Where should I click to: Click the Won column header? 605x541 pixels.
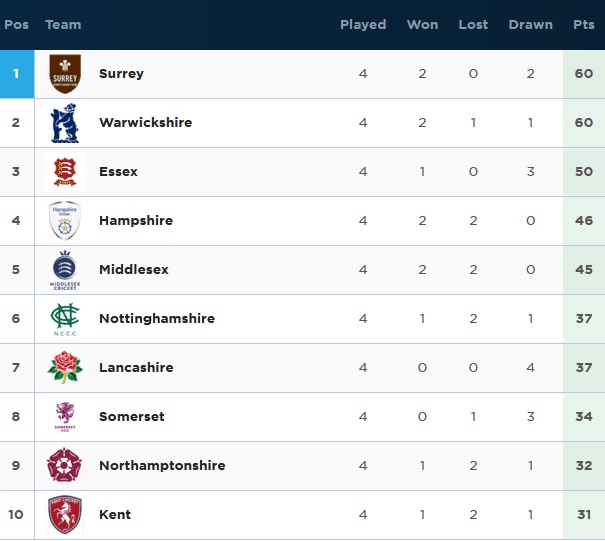(x=422, y=25)
